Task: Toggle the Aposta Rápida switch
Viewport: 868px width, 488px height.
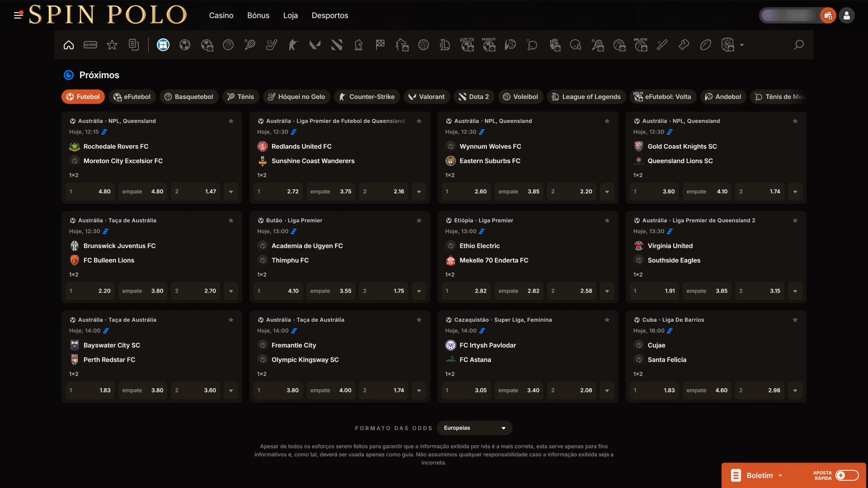Action: pyautogui.click(x=847, y=475)
